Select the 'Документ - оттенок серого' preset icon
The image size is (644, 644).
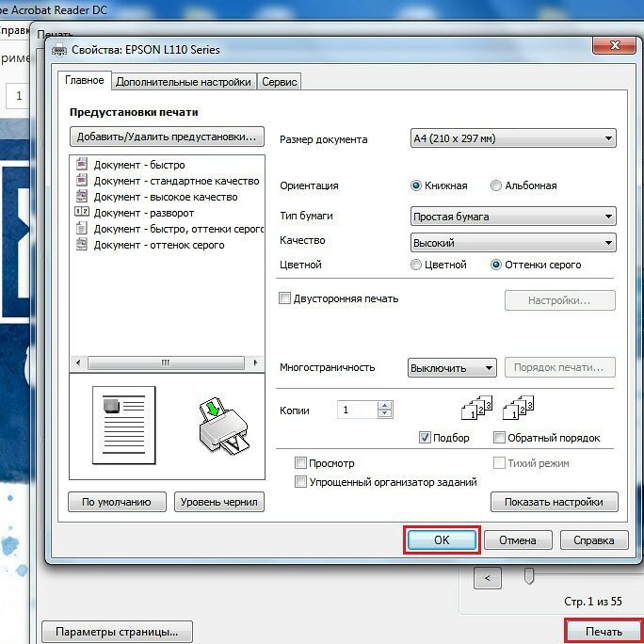pos(82,244)
